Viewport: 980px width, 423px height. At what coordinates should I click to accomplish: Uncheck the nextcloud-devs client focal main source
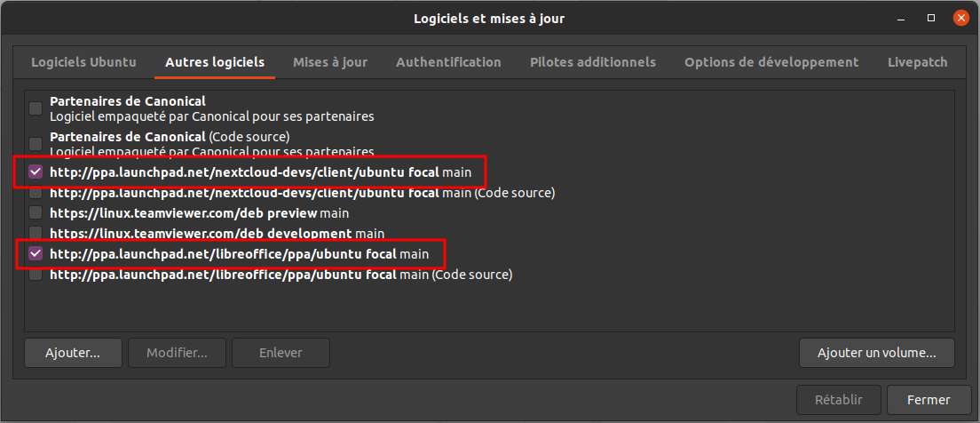[36, 172]
